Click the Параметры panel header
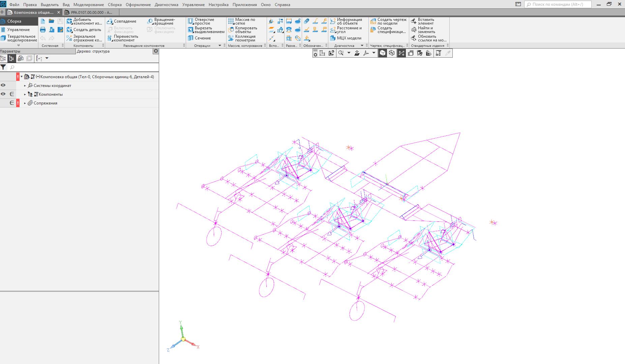Image resolution: width=625 pixels, height=364 pixels. [10, 51]
